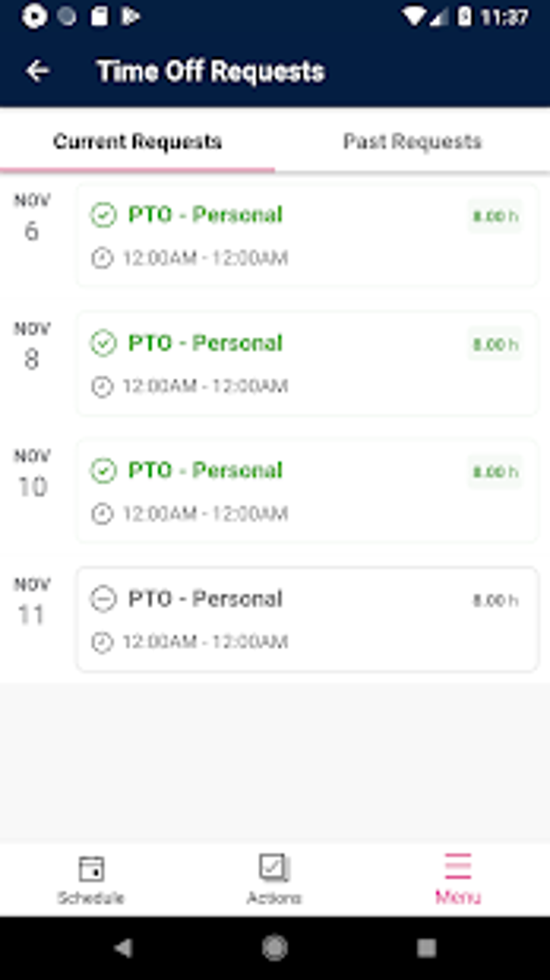
Task: Tap pending status icon for Nov 11
Action: pos(104,599)
